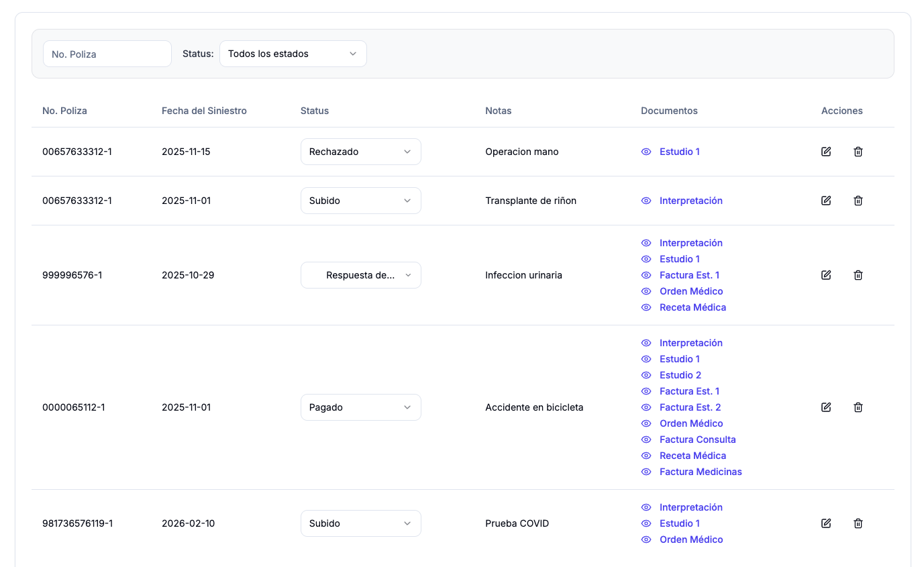The image size is (924, 567).
Task: Expand the Rechazado status dropdown
Action: tap(360, 152)
